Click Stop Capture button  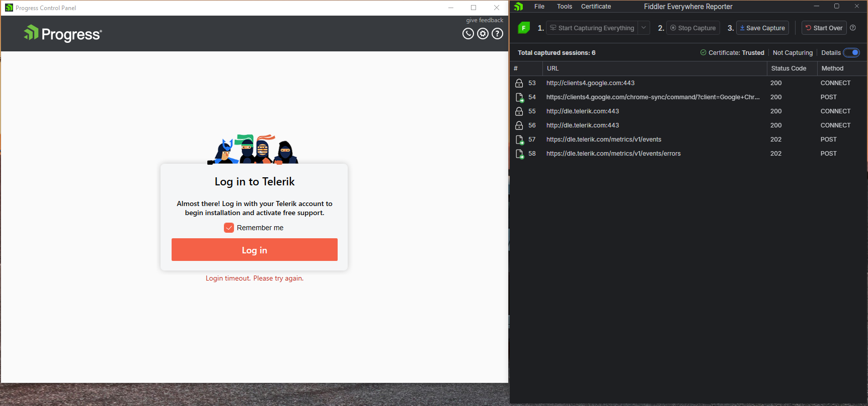tap(693, 28)
